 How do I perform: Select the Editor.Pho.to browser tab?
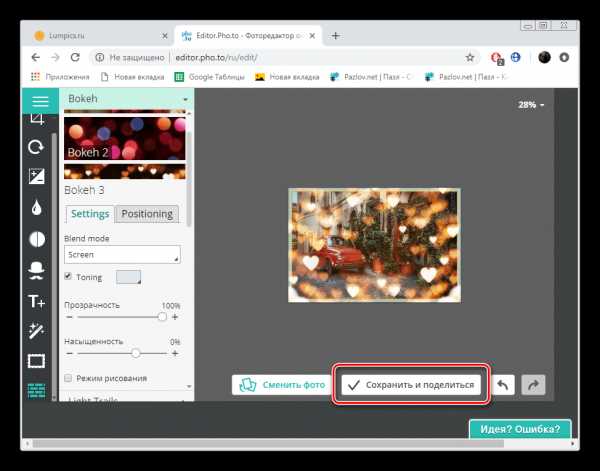(x=248, y=36)
